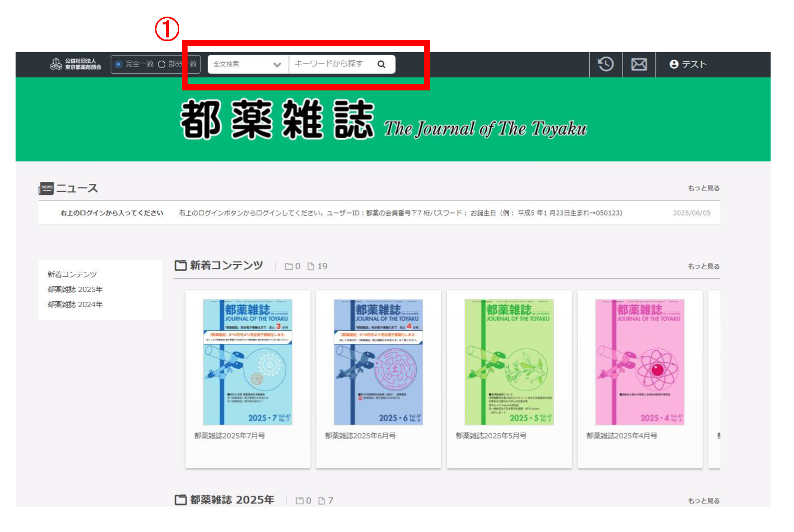Click the 都薬雑誌 2025年 section heading
The width and height of the screenshot is (794, 532).
pyautogui.click(x=232, y=500)
